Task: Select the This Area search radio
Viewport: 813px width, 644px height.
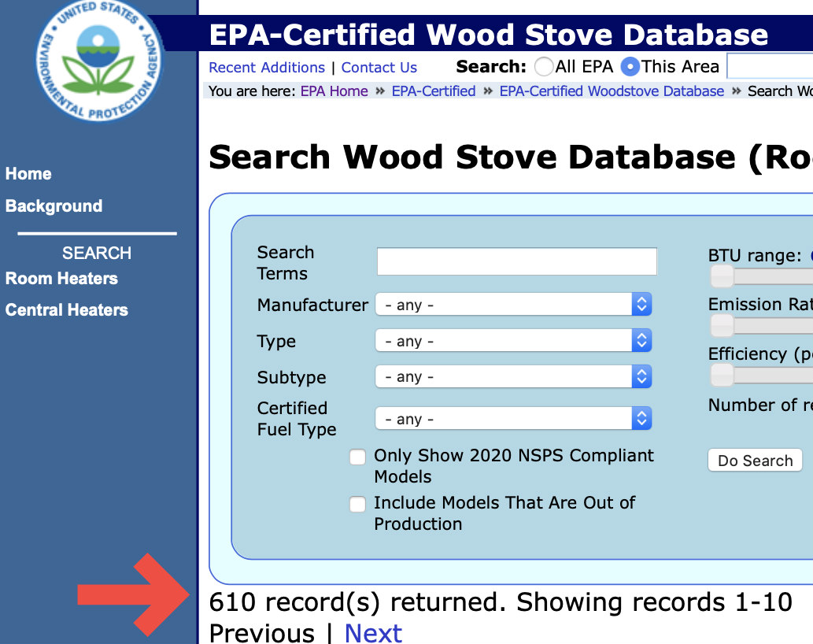Action: [x=630, y=66]
